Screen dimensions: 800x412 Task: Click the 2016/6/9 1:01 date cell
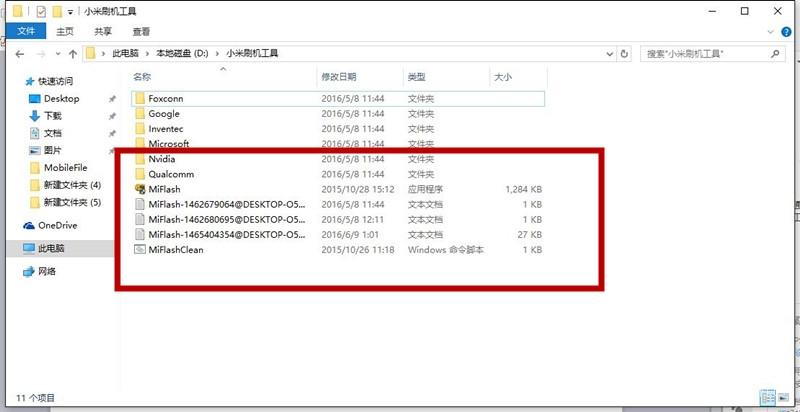[x=350, y=235]
